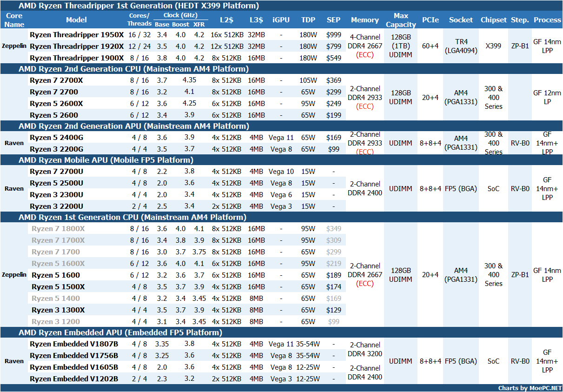Select the Ryzen 7 2700U model name
The image size is (563, 392).
[x=56, y=172]
